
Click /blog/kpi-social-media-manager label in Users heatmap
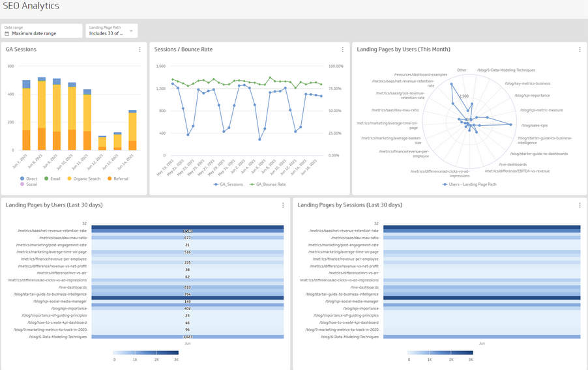pos(59,302)
